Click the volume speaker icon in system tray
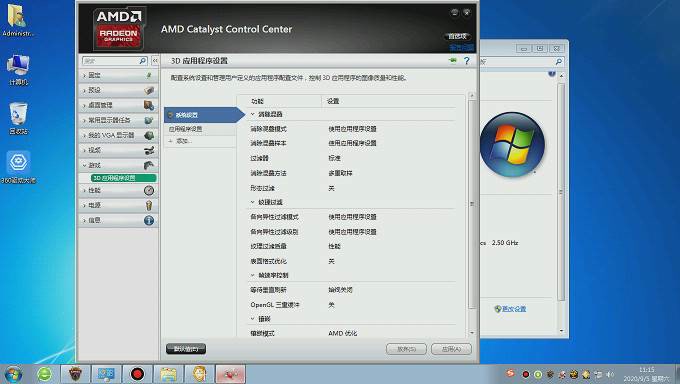This screenshot has width=680, height=384. tap(610, 374)
